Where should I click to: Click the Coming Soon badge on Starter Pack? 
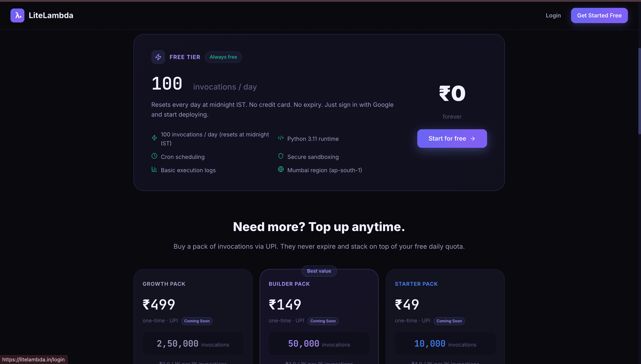point(449,321)
